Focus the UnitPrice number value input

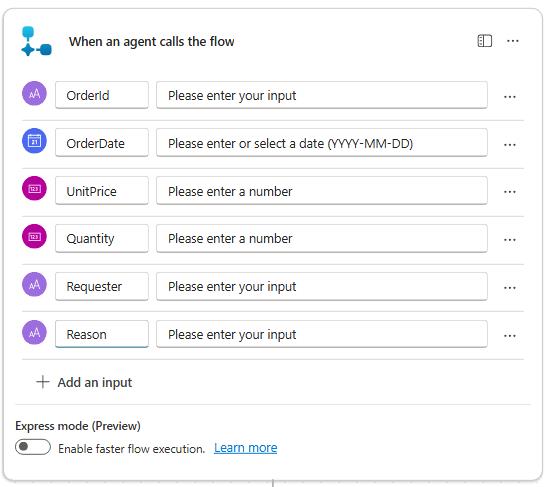(x=322, y=190)
